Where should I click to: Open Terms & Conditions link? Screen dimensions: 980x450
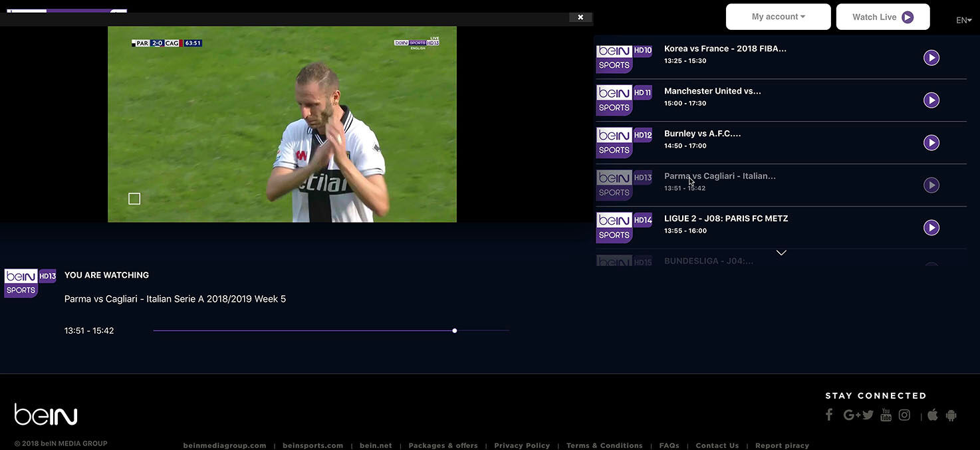[x=604, y=445]
